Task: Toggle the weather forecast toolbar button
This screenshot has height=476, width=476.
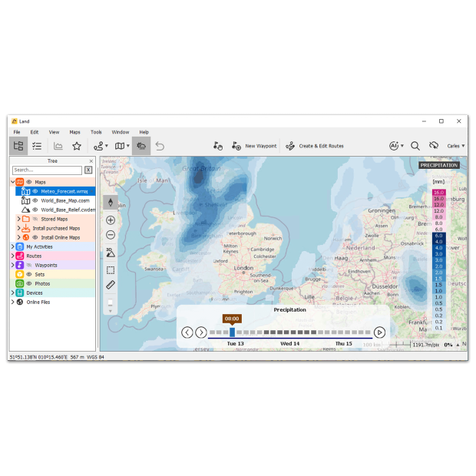Action: 141,146
